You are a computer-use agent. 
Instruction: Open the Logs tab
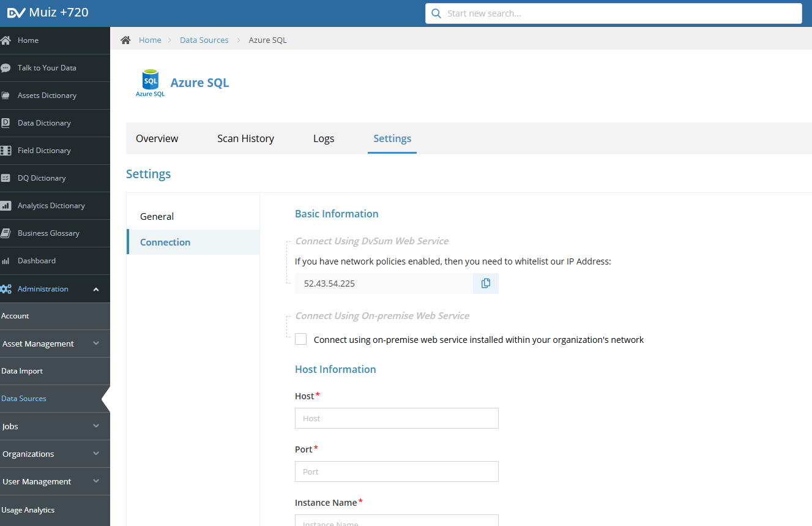(324, 138)
